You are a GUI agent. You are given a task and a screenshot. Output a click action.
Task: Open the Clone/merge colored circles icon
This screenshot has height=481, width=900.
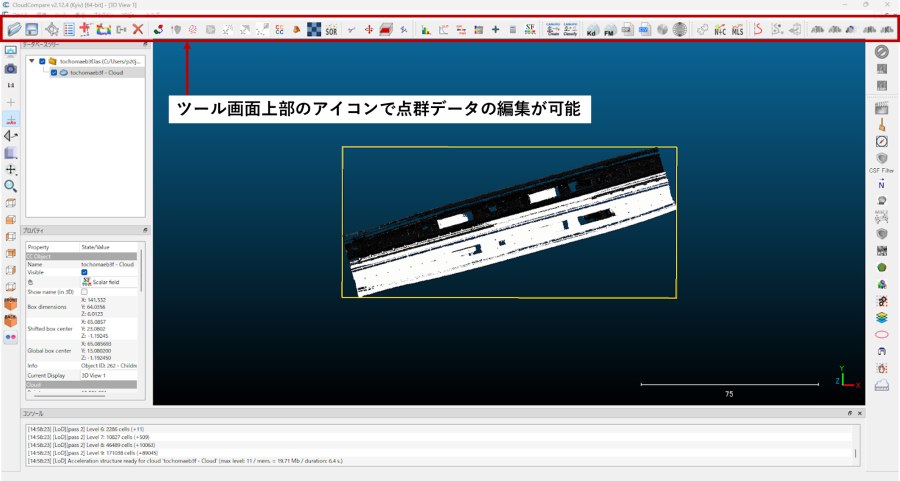[x=158, y=29]
